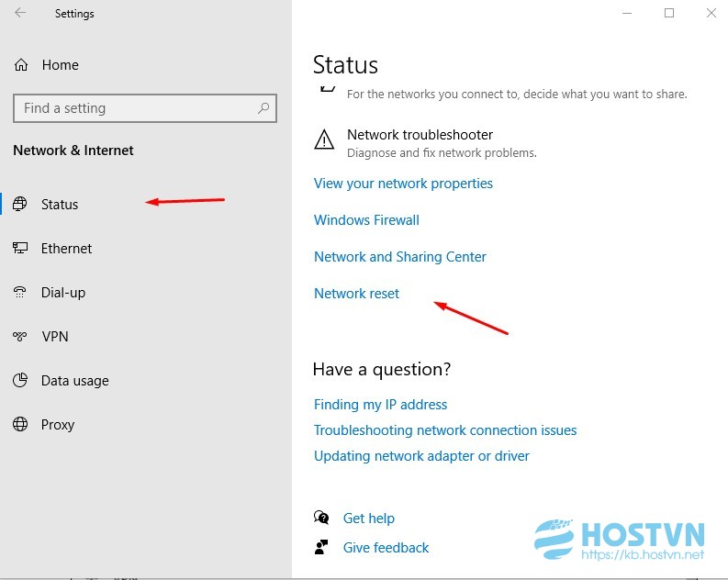The image size is (728, 580).
Task: Open View your network properties
Action: click(x=403, y=184)
